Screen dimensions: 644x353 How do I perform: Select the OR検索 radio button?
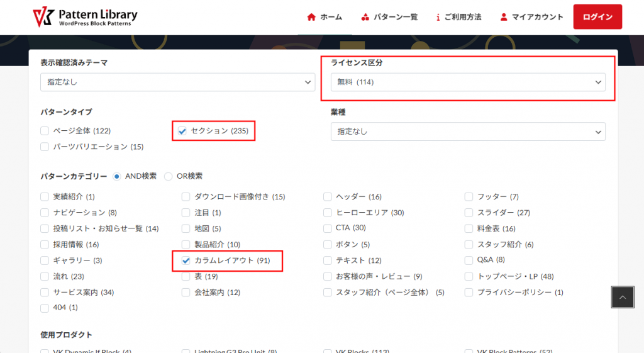tap(169, 176)
